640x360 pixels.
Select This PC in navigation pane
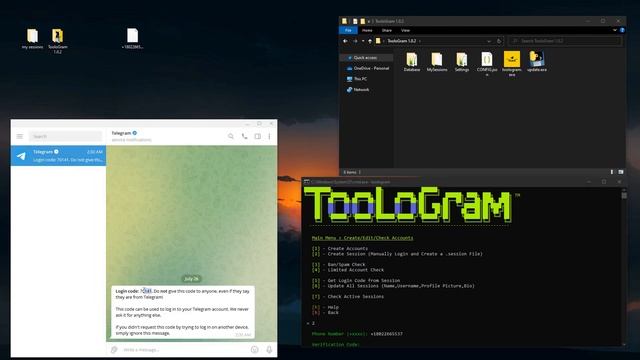point(357,79)
